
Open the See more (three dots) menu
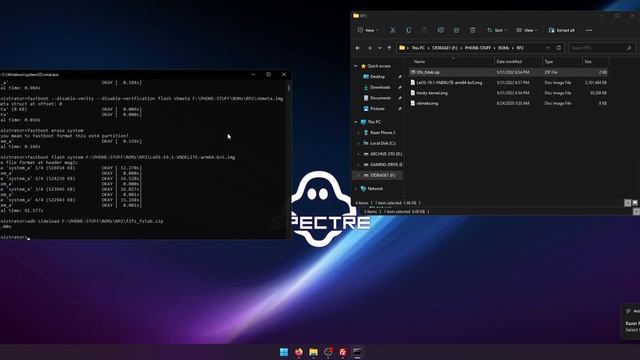tap(589, 30)
